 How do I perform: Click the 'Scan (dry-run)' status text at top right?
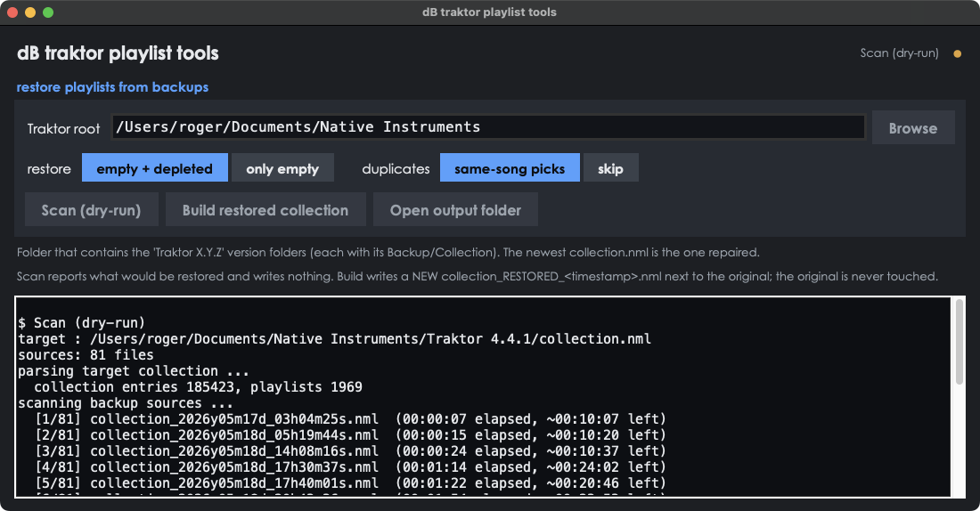point(899,53)
